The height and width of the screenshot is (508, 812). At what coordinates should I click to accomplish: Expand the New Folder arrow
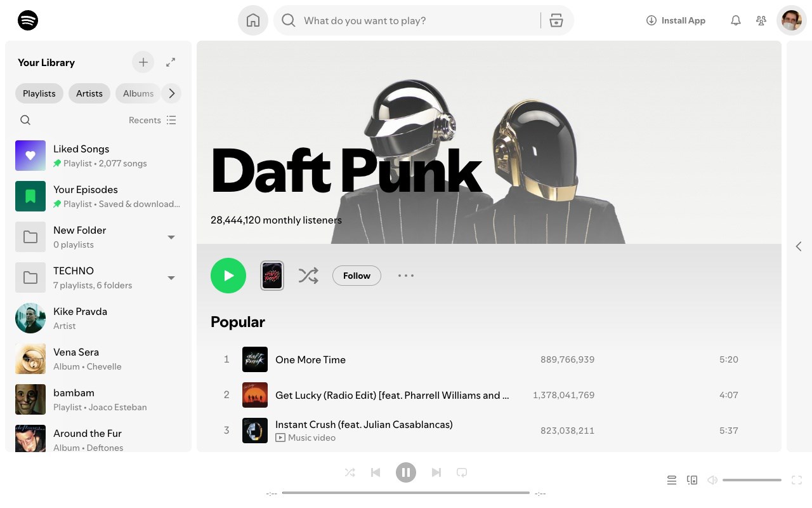[171, 237]
